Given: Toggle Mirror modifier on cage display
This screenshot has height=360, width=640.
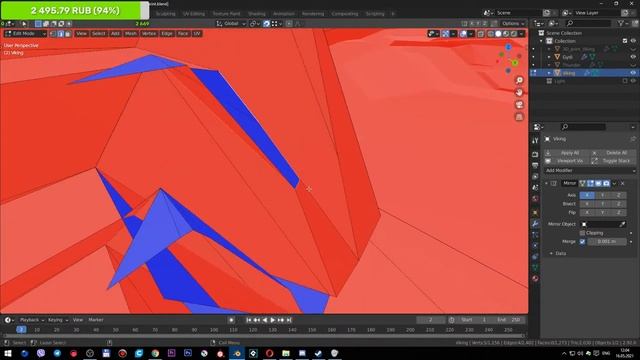Looking at the screenshot, I should (x=583, y=184).
